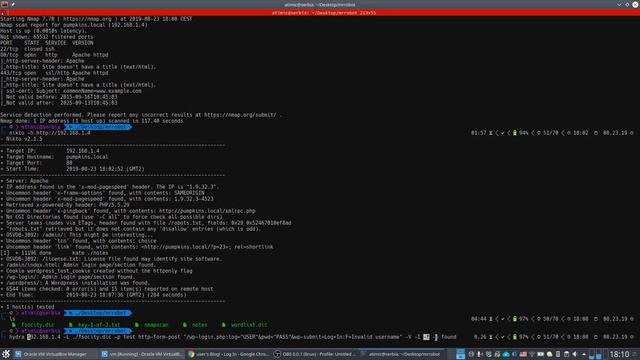640x360 pixels.
Task: Switch to the running Oracle VM VirtualBox window
Action: 142,354
